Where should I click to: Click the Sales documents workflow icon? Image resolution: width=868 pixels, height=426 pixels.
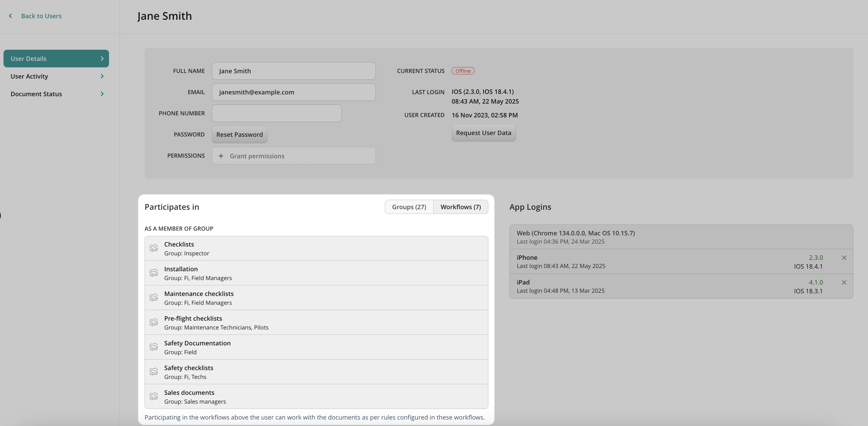pos(154,396)
